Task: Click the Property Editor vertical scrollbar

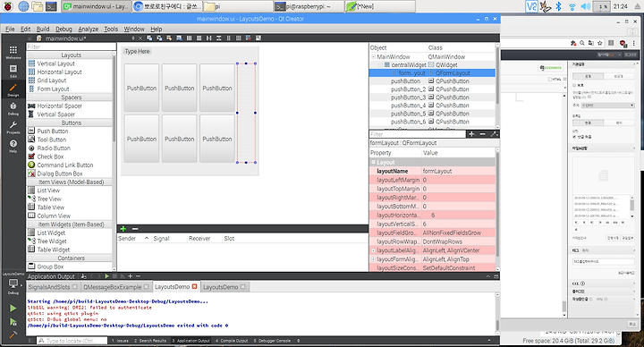Action: click(x=497, y=209)
